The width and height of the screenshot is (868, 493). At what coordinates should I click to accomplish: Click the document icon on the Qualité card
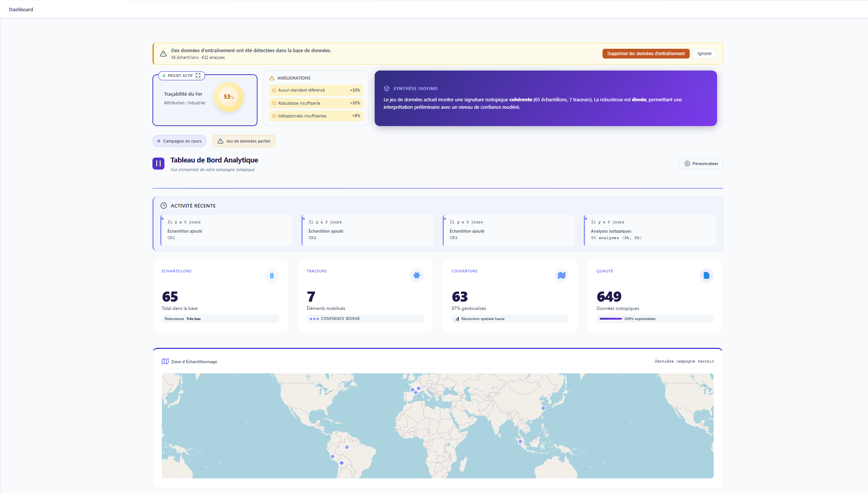(x=706, y=275)
